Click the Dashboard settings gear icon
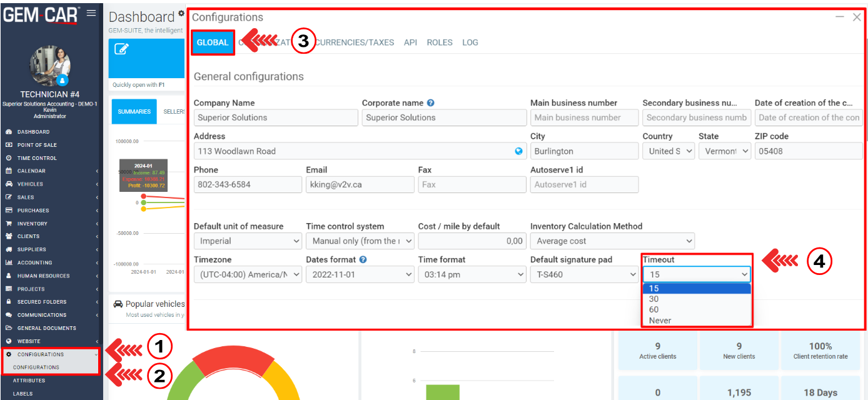The height and width of the screenshot is (400, 868). 181,13
